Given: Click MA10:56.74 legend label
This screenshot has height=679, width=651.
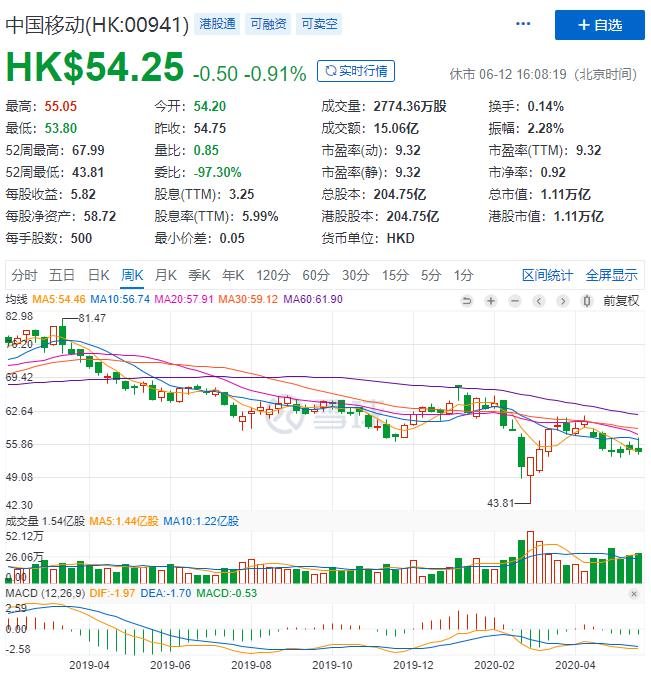Looking at the screenshot, I should (x=120, y=299).
